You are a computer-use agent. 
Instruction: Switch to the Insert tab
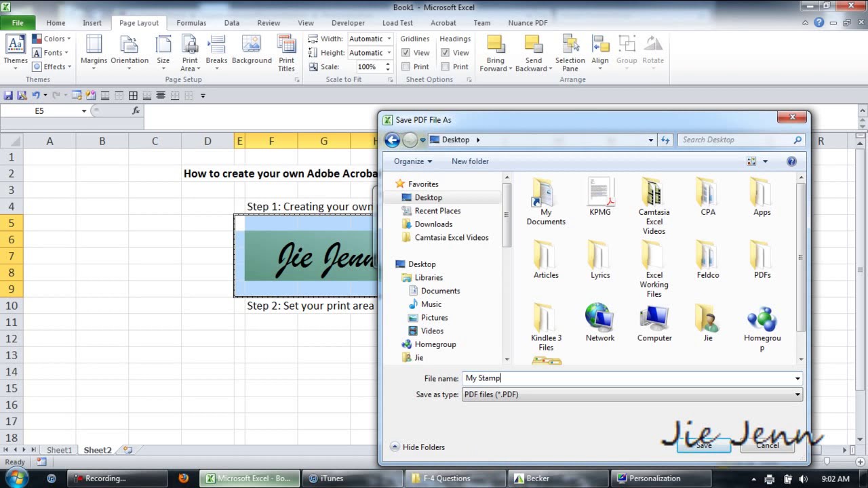pos(92,23)
